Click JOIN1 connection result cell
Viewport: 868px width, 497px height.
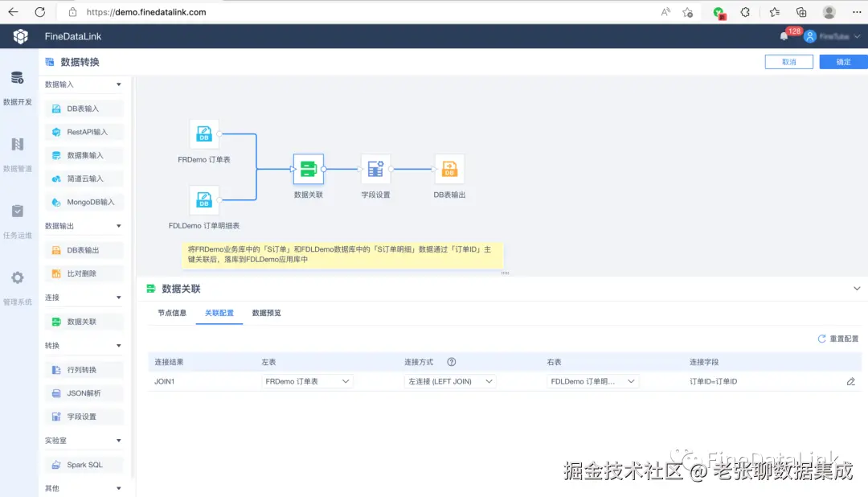click(x=165, y=381)
